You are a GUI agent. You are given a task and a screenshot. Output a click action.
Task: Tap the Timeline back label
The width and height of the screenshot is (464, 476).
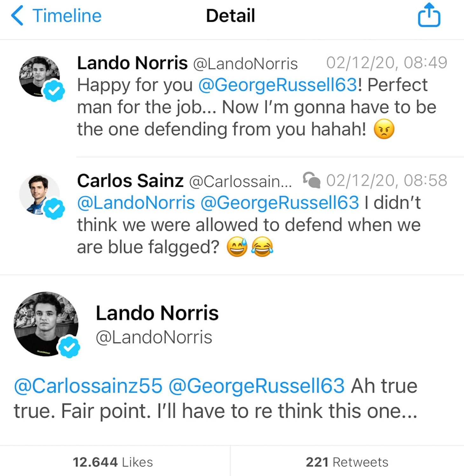point(67,16)
